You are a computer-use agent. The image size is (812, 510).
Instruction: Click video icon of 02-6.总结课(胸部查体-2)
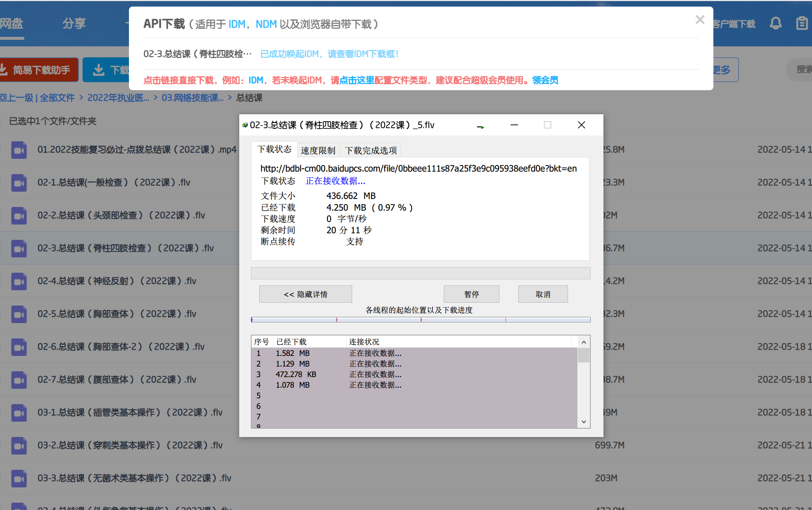pyautogui.click(x=19, y=347)
